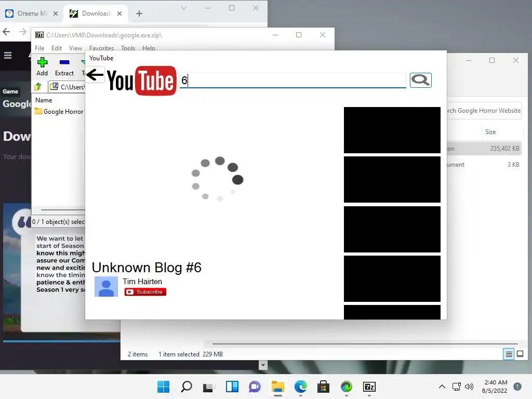
Task: Open the Tools menu in 7-Zip
Action: point(128,48)
